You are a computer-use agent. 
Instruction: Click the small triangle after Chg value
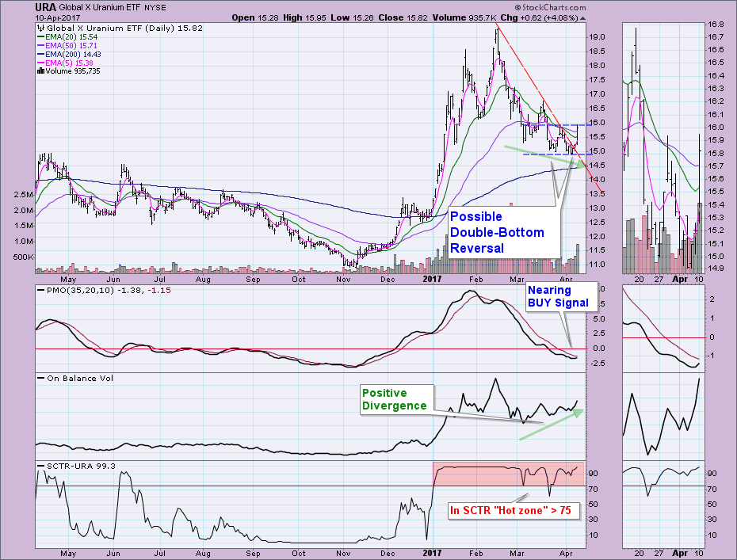[582, 18]
